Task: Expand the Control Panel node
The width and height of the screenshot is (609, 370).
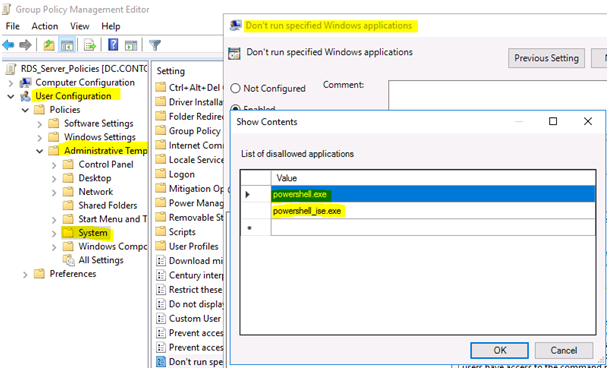Action: click(x=54, y=165)
